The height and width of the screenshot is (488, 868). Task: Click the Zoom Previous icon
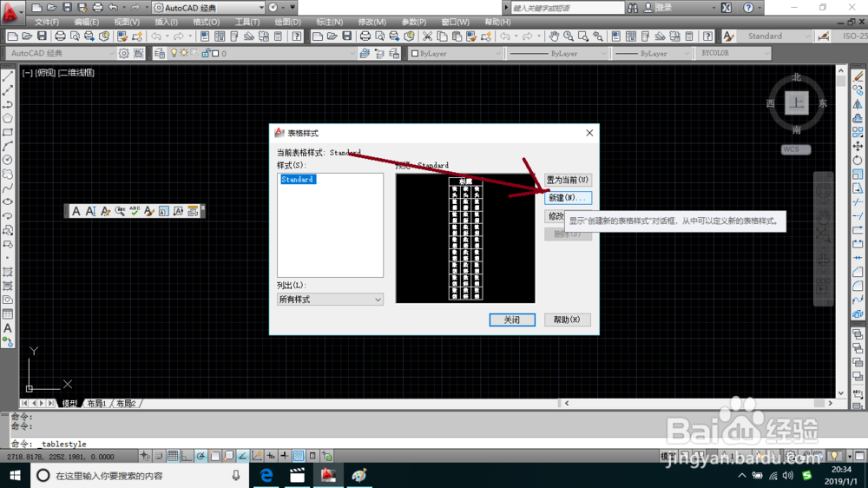(x=598, y=36)
